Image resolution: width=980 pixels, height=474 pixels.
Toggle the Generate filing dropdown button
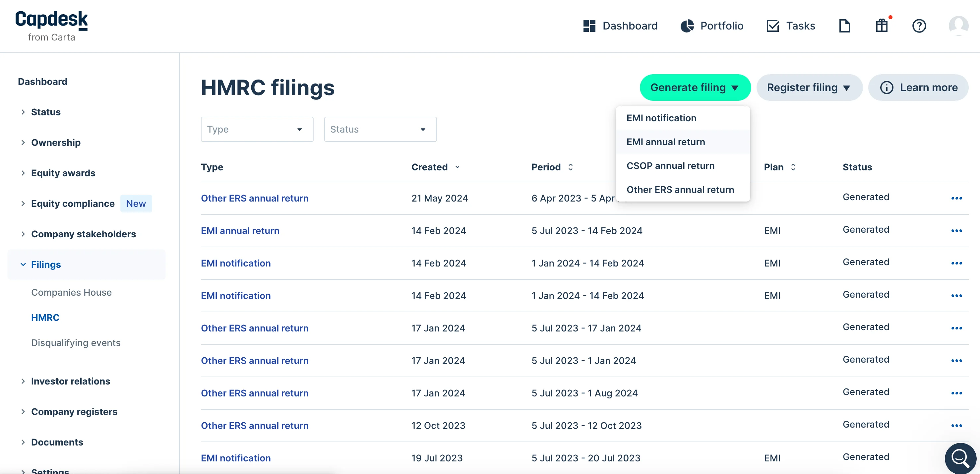click(x=695, y=88)
